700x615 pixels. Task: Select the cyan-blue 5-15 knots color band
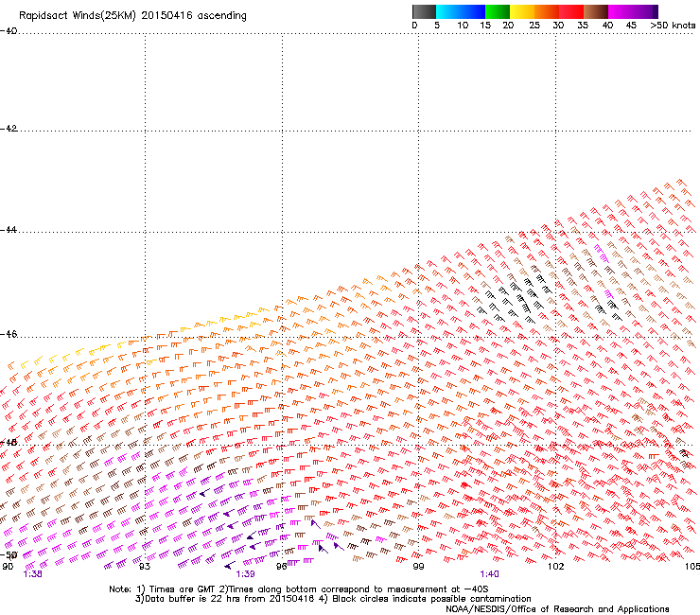(461, 11)
